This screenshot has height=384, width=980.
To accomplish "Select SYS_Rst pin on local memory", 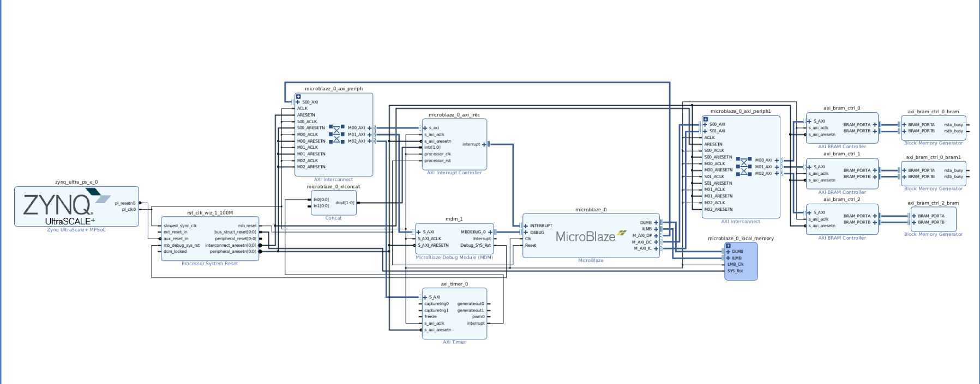I will 735,271.
